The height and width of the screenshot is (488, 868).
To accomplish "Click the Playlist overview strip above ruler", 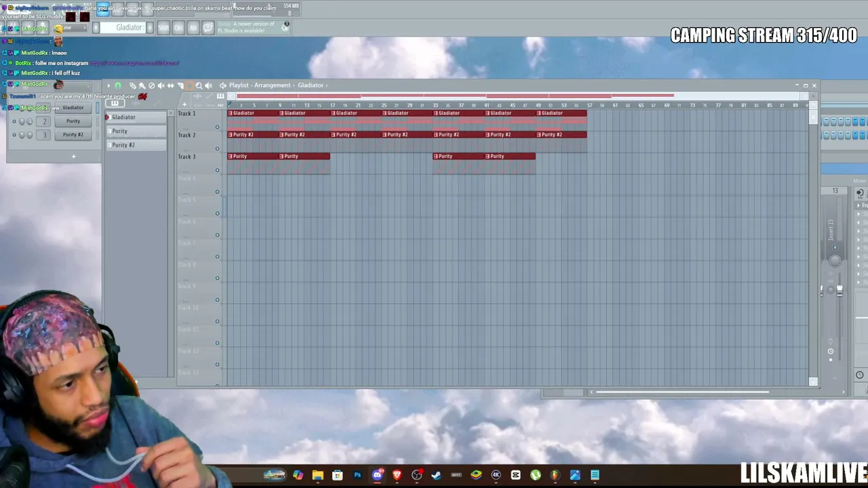I will pos(519,96).
